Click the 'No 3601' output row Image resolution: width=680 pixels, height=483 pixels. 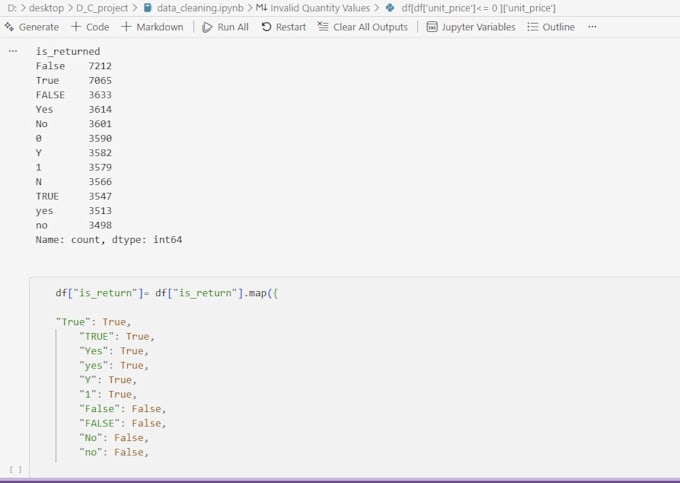point(74,124)
